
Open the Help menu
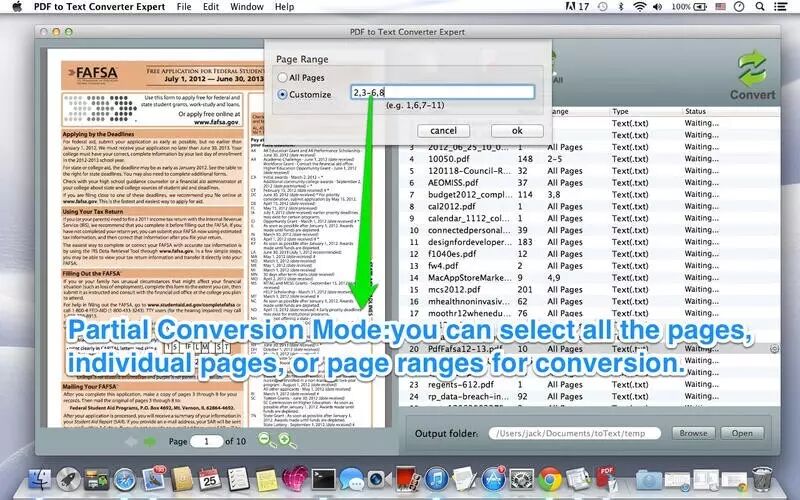284,7
